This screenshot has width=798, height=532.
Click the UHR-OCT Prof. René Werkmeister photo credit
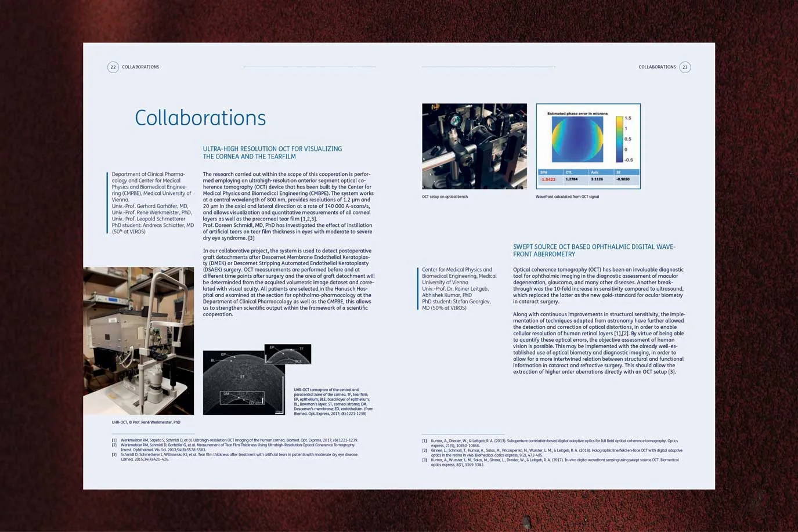pos(146,422)
